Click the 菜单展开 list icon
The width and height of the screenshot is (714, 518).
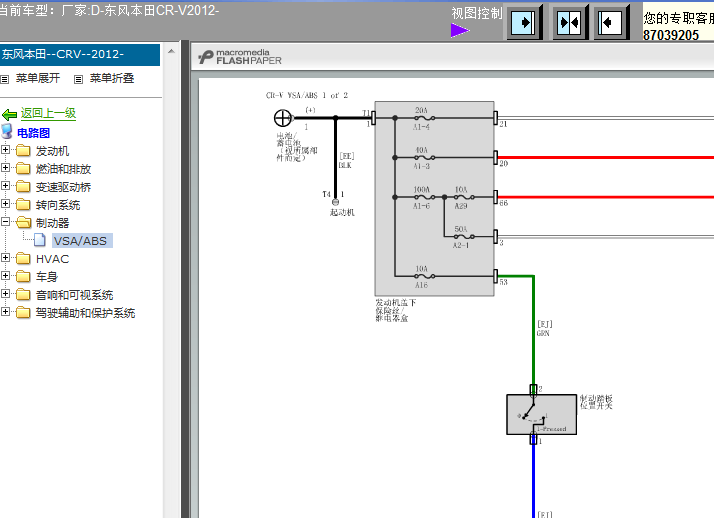click(5, 79)
